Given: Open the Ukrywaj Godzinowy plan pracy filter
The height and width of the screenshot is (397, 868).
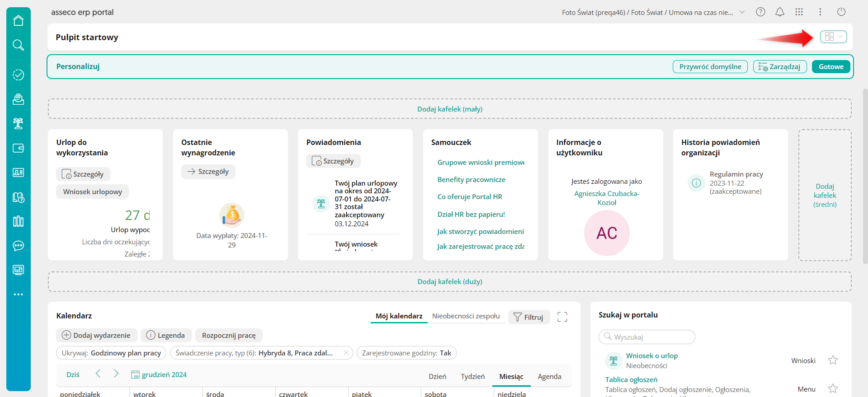Looking at the screenshot, I should 111,353.
